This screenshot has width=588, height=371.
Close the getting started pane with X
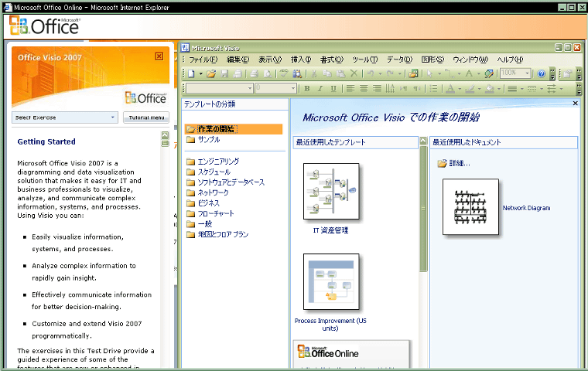(576, 103)
